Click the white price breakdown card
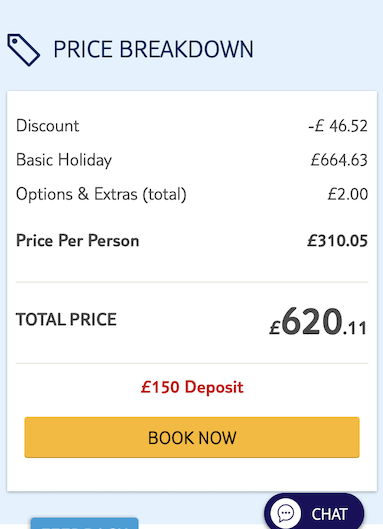 tap(192, 291)
